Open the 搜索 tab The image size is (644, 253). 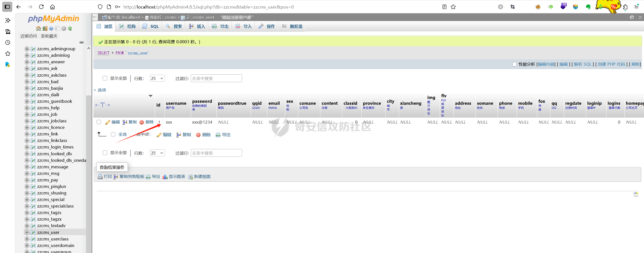pyautogui.click(x=174, y=26)
